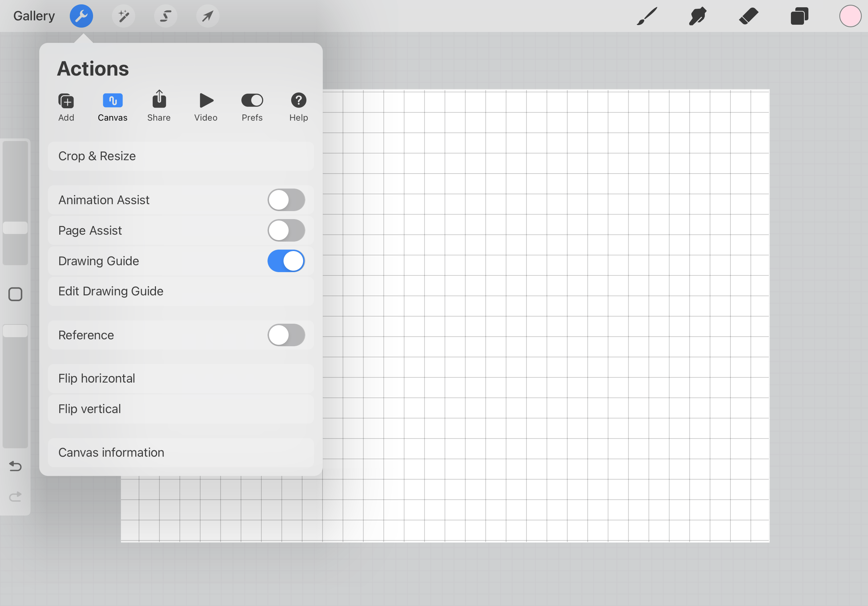Select the Transform arrow tool
Viewport: 868px width, 606px height.
208,16
